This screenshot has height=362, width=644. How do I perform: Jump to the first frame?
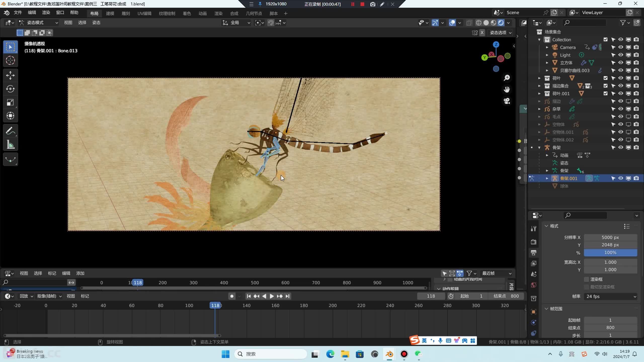tap(249, 296)
